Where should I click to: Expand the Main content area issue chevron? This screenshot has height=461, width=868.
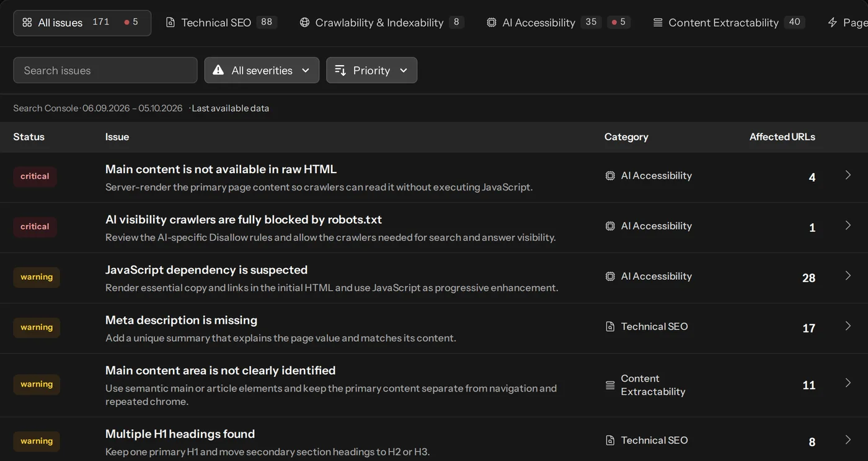(x=848, y=383)
